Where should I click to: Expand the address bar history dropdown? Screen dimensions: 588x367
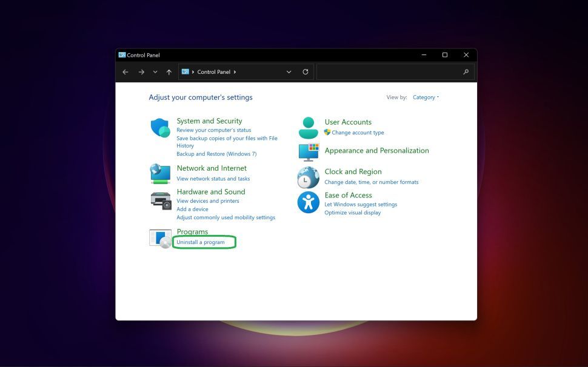(289, 71)
